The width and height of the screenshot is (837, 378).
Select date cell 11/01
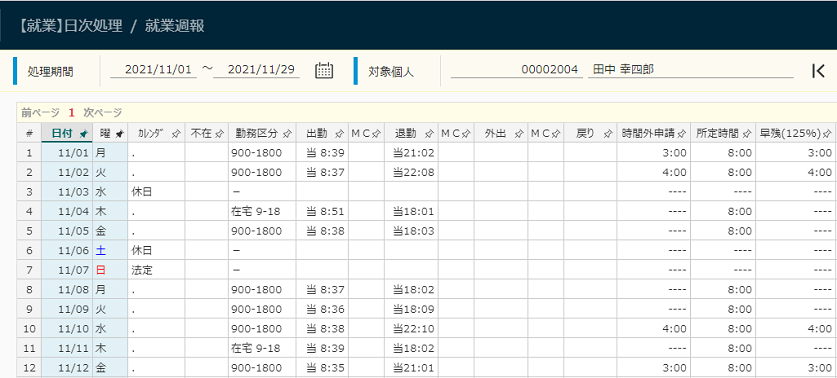pos(67,153)
